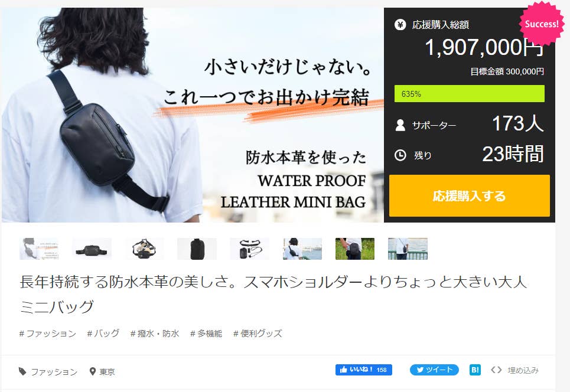The width and height of the screenshot is (570, 392).
Task: Open the #バッグ hashtag link
Action: (x=103, y=333)
